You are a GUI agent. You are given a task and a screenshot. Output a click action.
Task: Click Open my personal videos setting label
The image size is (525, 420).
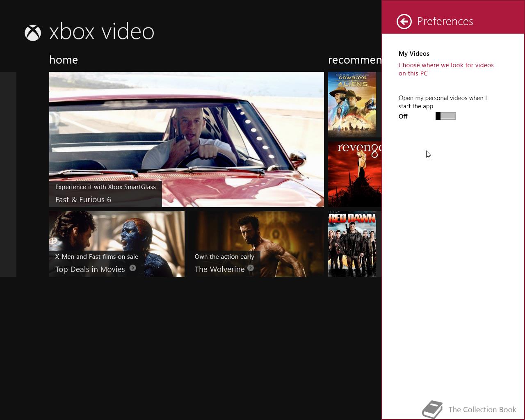tap(443, 102)
